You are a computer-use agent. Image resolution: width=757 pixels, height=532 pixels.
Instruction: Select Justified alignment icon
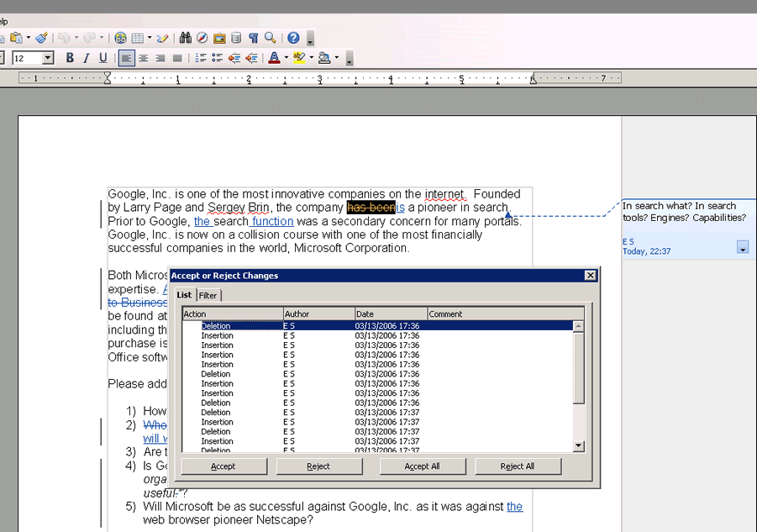[x=177, y=58]
